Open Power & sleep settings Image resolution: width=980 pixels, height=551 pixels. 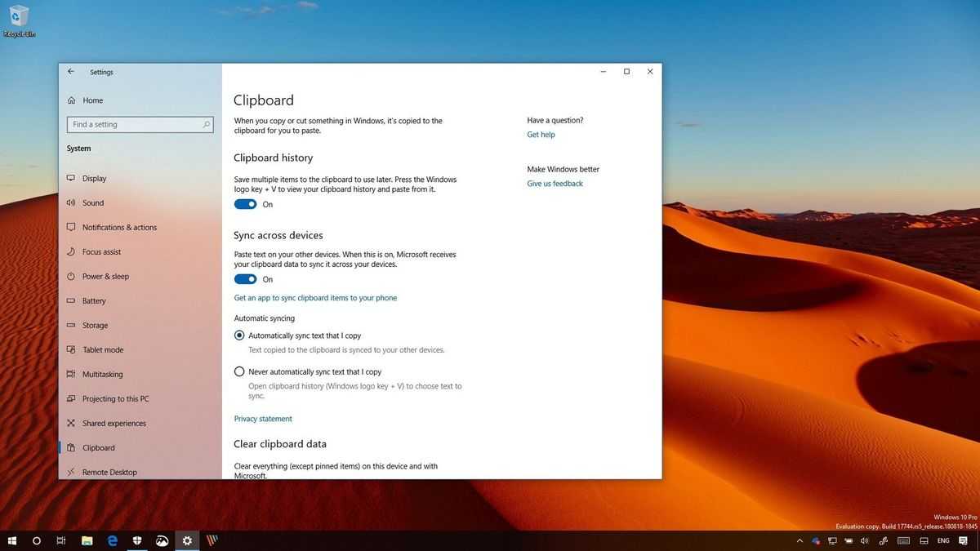pos(98,276)
